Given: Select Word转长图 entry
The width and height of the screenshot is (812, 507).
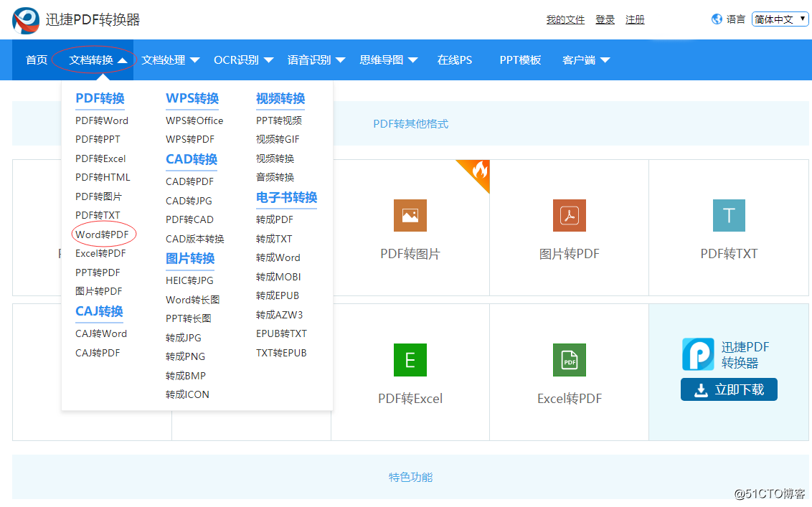Looking at the screenshot, I should [192, 300].
